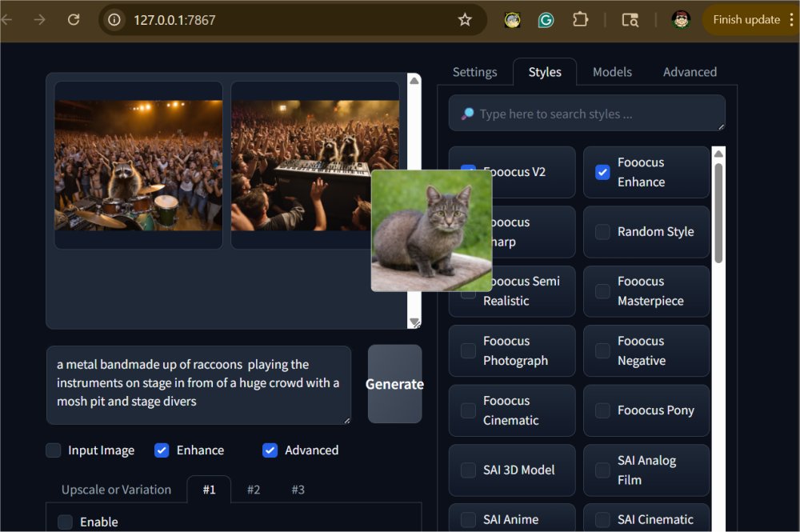The image size is (800, 532).
Task: Open the Extensions puzzle-piece icon
Action: point(580,20)
